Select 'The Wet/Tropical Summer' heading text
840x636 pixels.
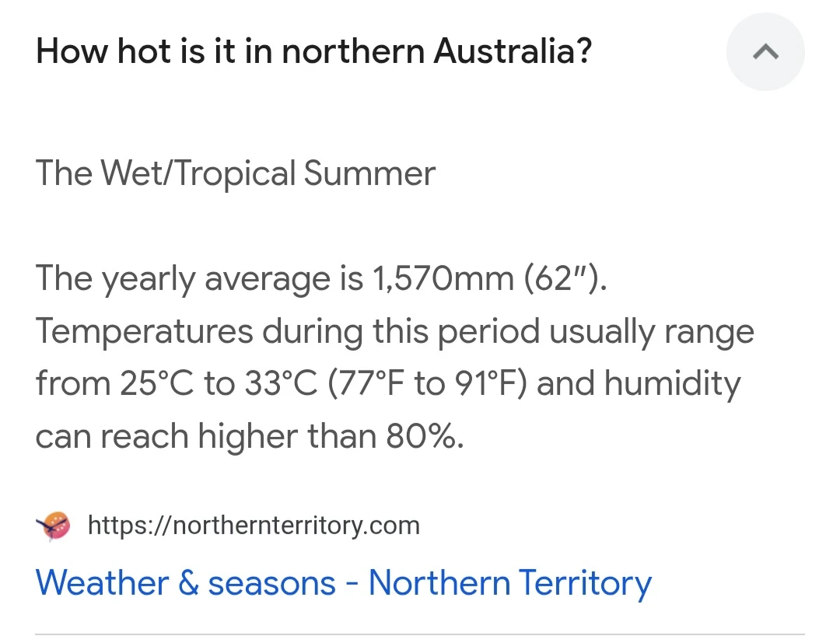pyautogui.click(x=235, y=173)
